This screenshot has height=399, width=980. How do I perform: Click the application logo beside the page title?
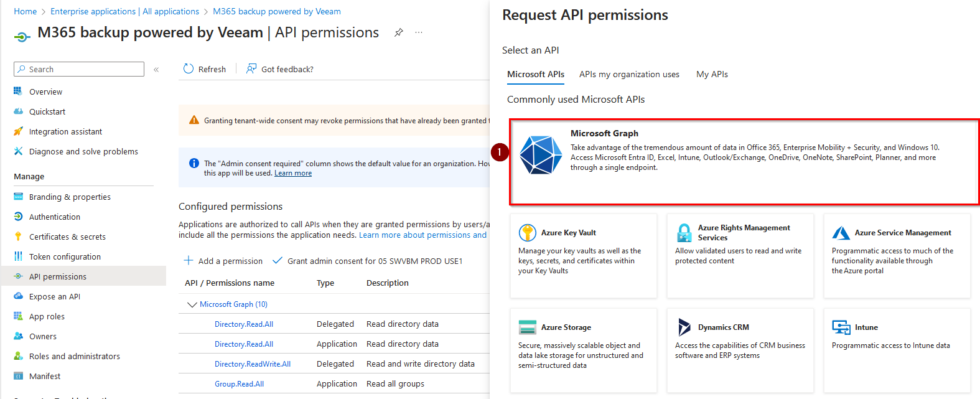point(22,37)
